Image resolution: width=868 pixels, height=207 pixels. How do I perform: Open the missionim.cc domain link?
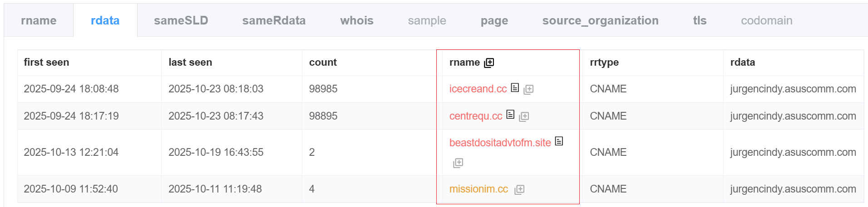(478, 189)
